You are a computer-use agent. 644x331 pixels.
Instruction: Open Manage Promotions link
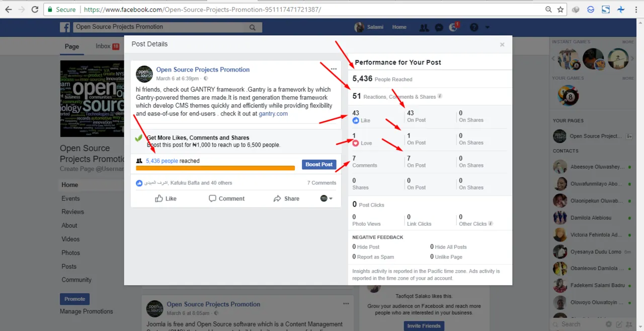tap(87, 311)
